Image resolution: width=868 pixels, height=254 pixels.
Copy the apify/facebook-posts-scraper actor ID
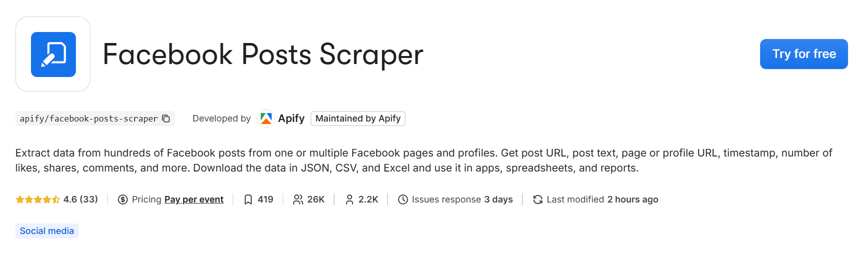pyautogui.click(x=166, y=118)
